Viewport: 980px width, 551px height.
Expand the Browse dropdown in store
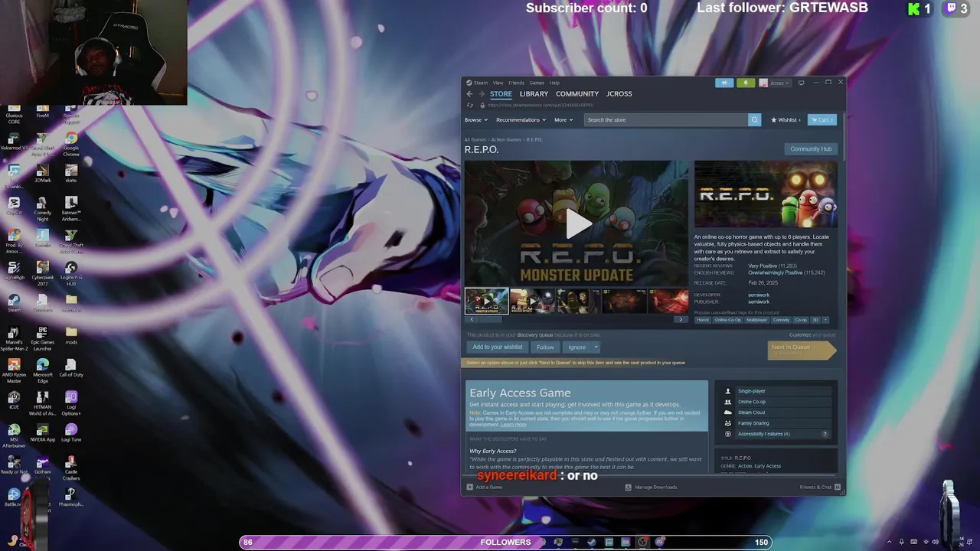(x=476, y=120)
